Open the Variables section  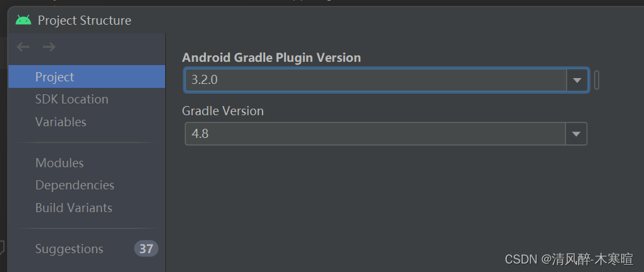tap(61, 122)
